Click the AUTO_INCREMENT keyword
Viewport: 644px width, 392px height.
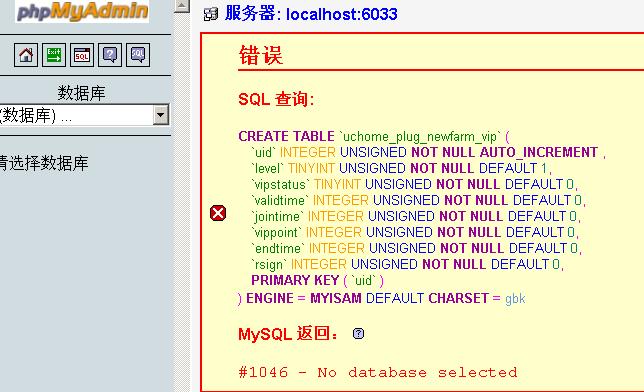pos(539,152)
